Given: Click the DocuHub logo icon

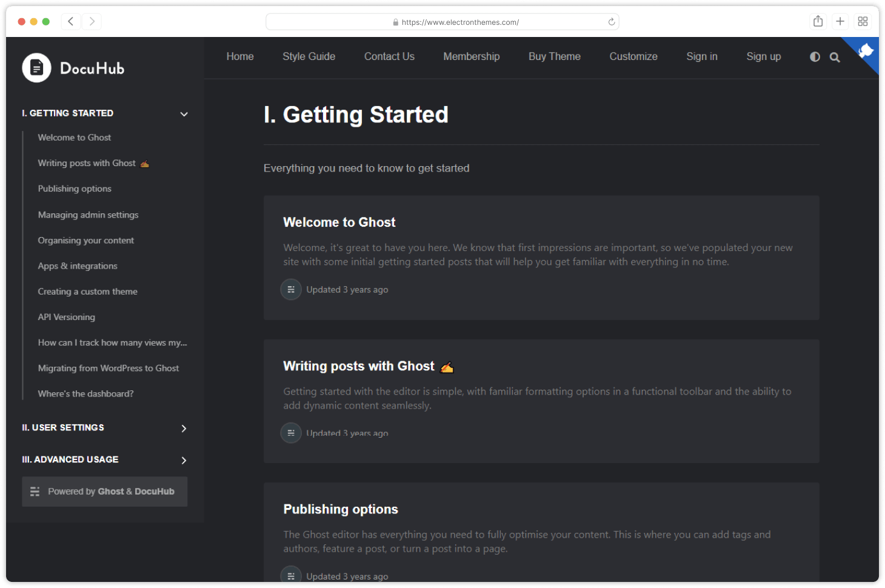Looking at the screenshot, I should 36,68.
